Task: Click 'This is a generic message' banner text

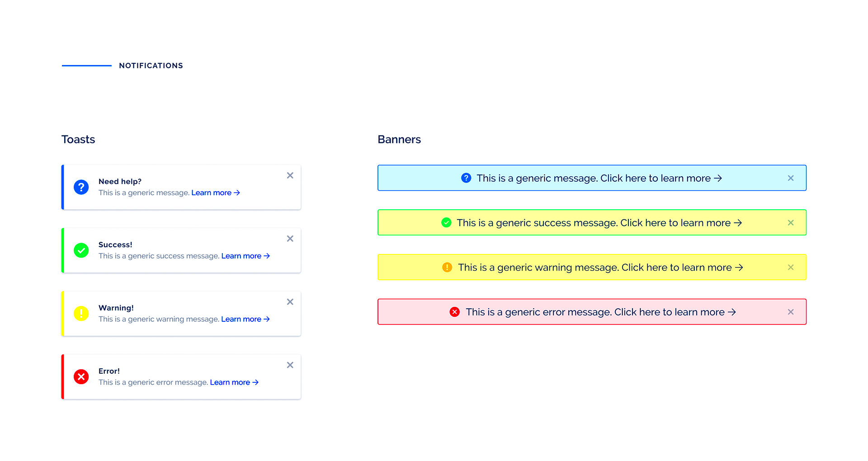Action: click(599, 178)
